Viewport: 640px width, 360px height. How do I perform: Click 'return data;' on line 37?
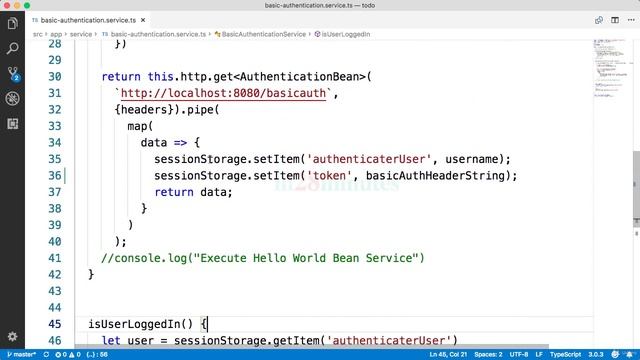pyautogui.click(x=193, y=192)
